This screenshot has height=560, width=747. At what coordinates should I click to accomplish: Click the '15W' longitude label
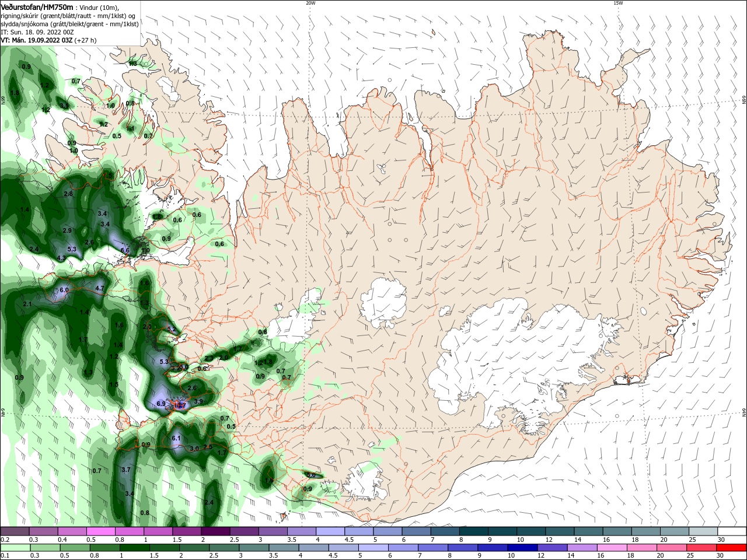[619, 3]
